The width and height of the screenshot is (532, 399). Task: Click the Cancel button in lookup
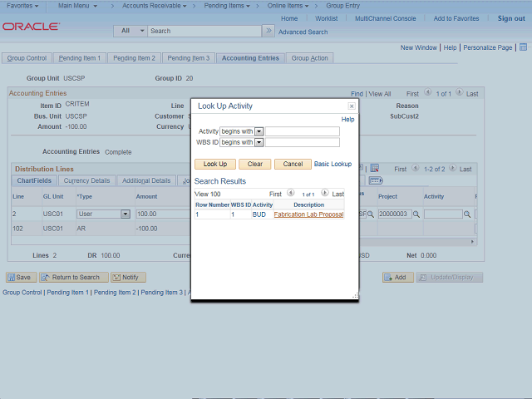pos(293,164)
